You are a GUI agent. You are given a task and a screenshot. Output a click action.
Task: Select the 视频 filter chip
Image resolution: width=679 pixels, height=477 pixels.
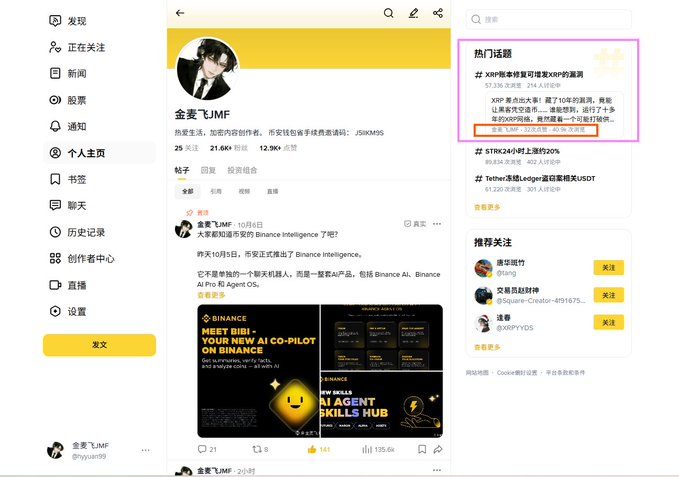244,191
